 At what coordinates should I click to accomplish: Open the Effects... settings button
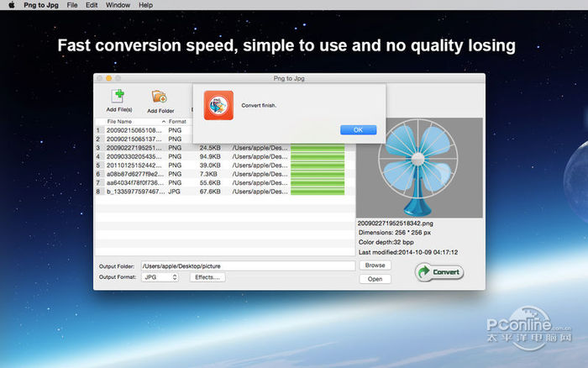[207, 277]
